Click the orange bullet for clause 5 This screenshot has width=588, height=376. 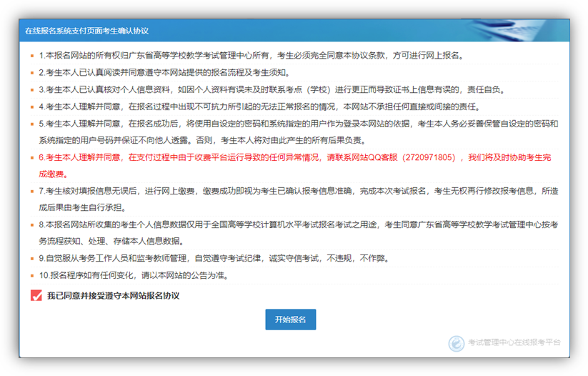[31, 124]
